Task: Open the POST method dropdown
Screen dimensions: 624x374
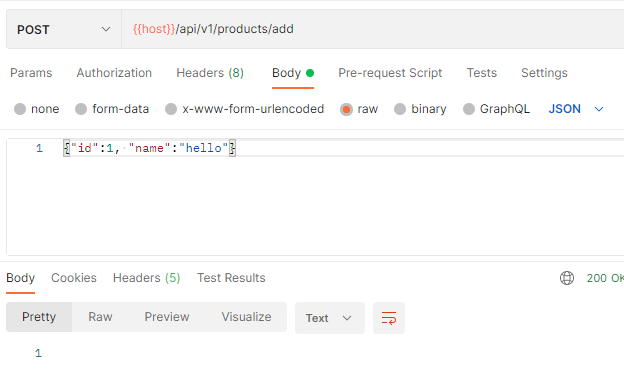Action: click(x=64, y=29)
